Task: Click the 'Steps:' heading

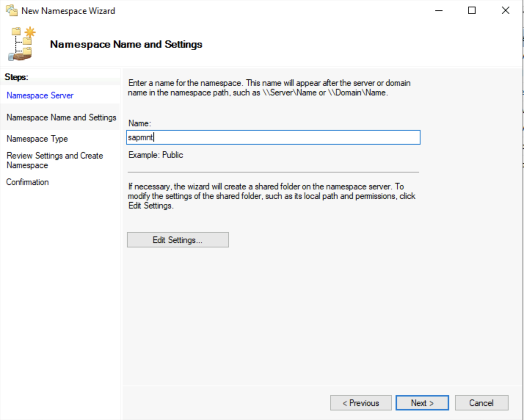Action: pyautogui.click(x=17, y=77)
